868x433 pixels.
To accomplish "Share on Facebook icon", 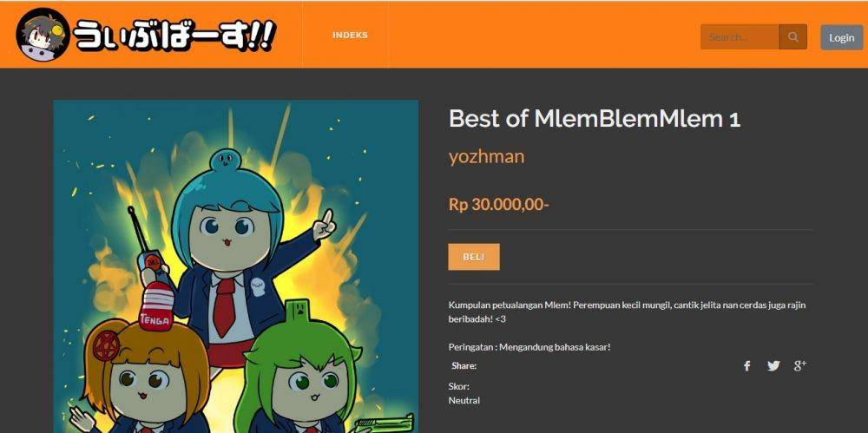I will coord(746,365).
